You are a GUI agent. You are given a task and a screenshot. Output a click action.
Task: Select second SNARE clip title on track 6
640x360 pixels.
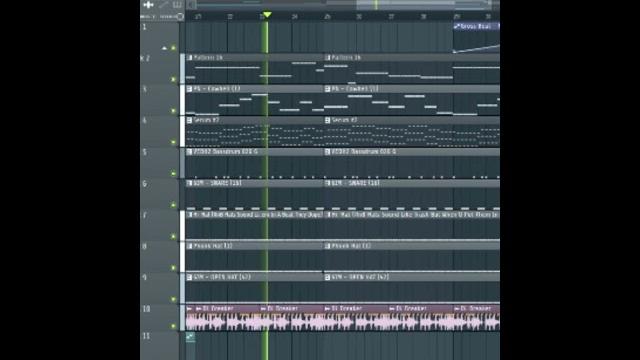pos(355,183)
